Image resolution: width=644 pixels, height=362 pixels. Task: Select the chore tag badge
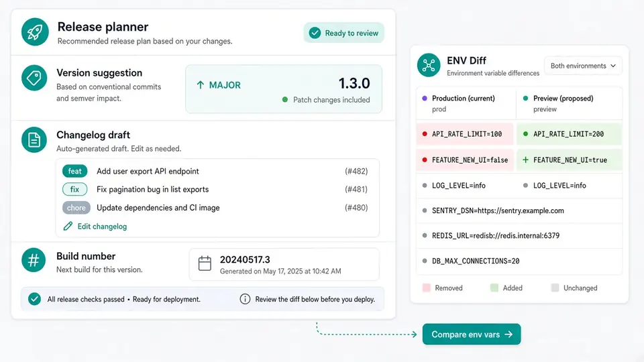76,208
